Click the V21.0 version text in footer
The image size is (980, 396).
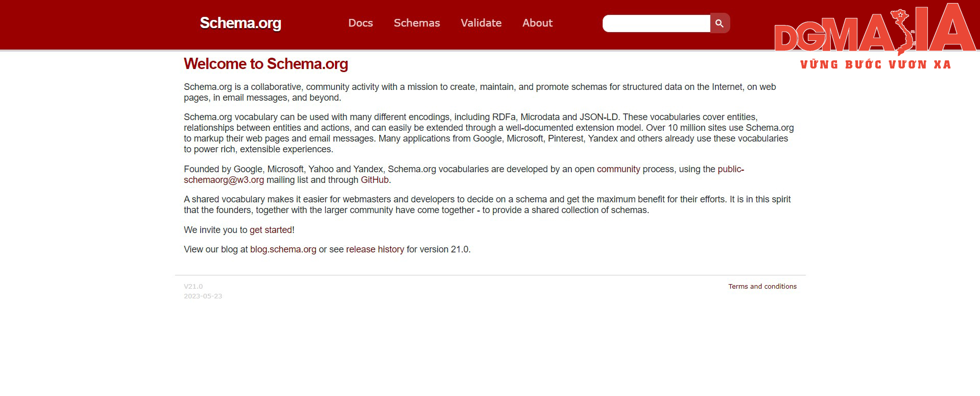click(194, 287)
